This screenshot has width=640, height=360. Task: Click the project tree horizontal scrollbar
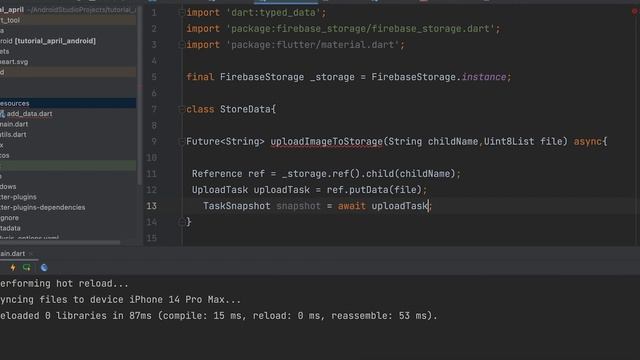60,242
